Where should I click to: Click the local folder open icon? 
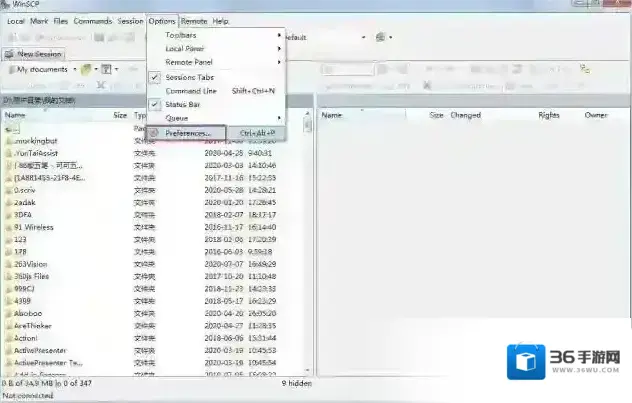(x=87, y=70)
